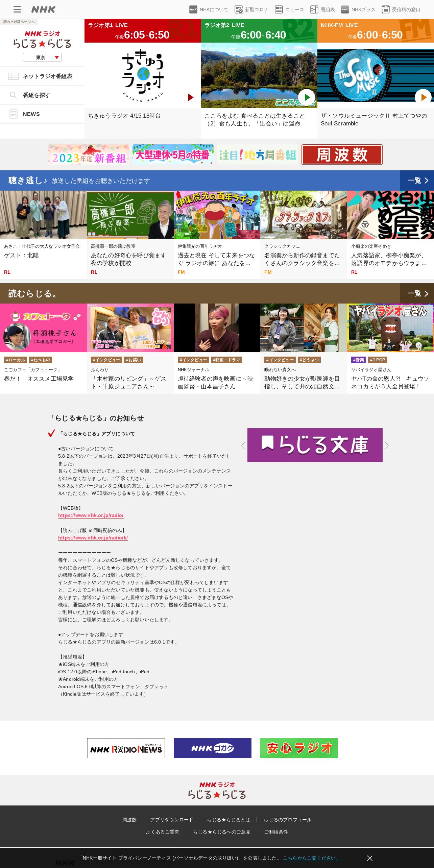Click the ネットラジオ番組表 grid icon
The width and height of the screenshot is (434, 868).
coord(13,76)
